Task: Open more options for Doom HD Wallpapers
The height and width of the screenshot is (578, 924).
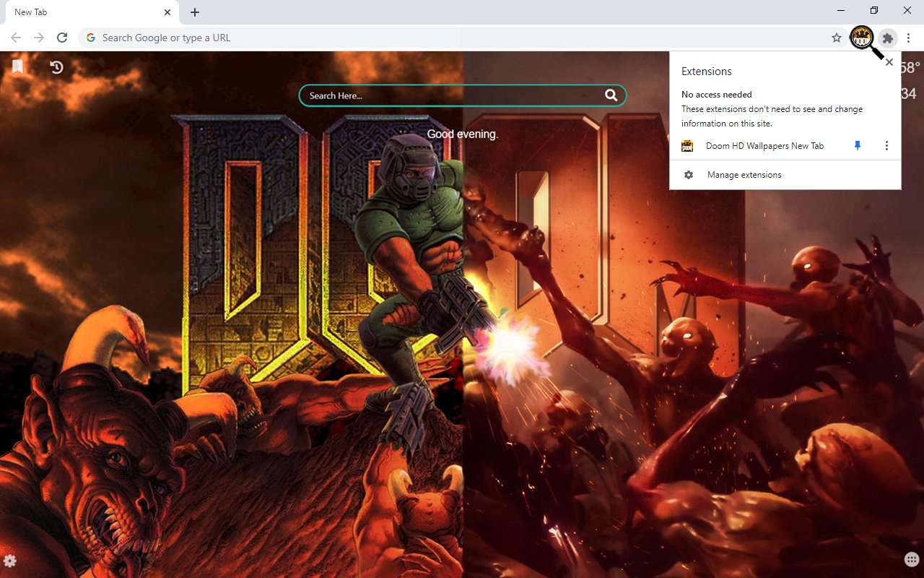Action: 886,146
